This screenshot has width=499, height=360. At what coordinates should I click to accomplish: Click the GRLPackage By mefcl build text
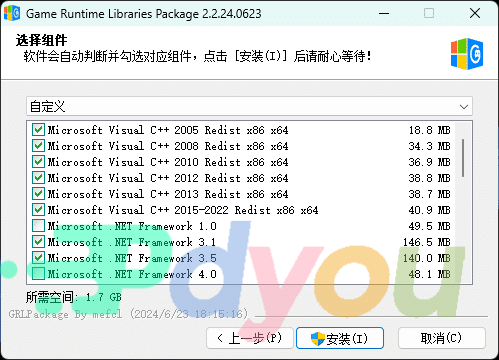(x=128, y=314)
